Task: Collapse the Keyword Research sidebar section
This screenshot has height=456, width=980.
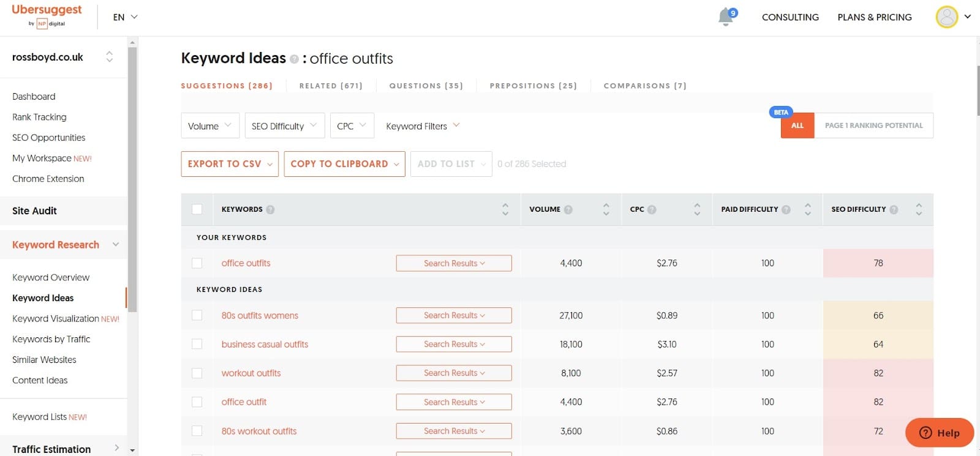Action: 116,244
